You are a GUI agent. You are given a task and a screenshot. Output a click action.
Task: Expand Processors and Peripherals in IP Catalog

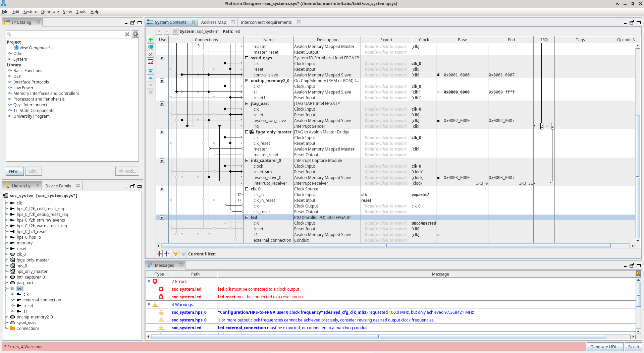10,99
